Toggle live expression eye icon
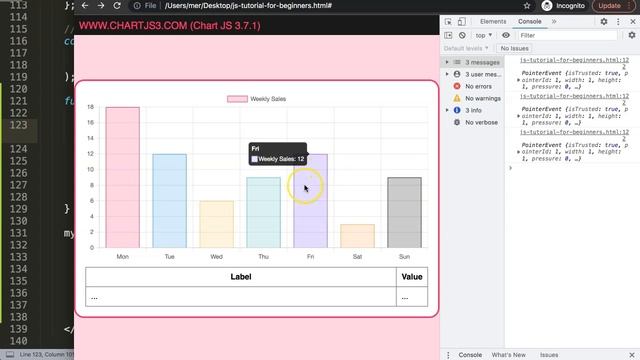The height and width of the screenshot is (360, 640). click(x=506, y=36)
